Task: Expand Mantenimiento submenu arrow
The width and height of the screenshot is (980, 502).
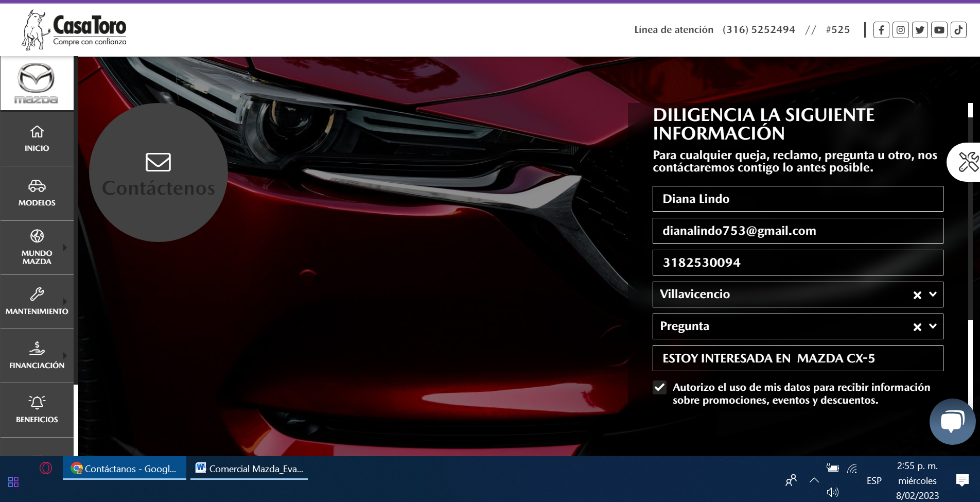Action: click(65, 302)
